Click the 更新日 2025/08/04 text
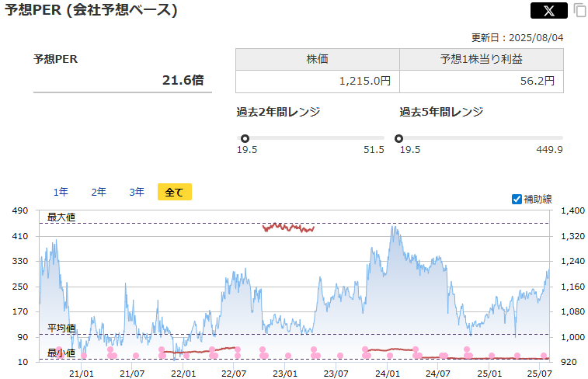Image resolution: width=588 pixels, height=379 pixels. coord(517,37)
